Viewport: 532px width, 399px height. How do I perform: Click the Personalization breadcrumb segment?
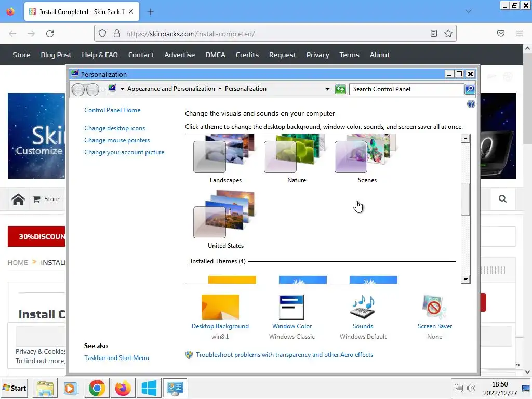246,89
